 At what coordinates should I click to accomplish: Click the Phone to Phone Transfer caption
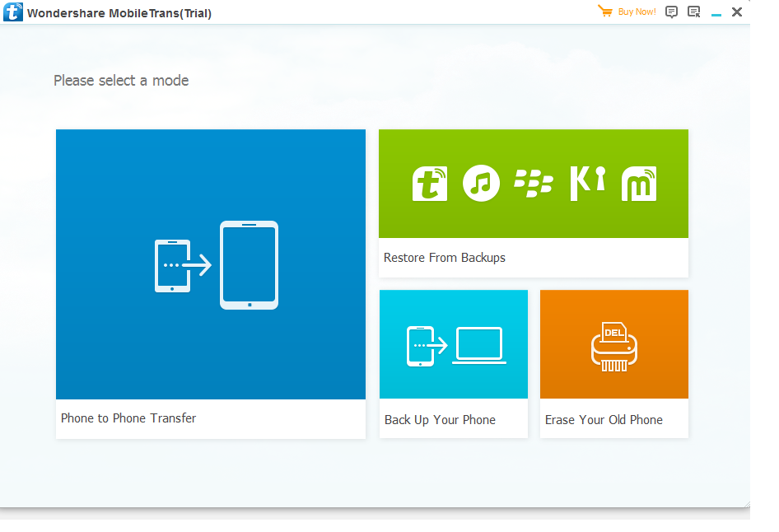(128, 418)
